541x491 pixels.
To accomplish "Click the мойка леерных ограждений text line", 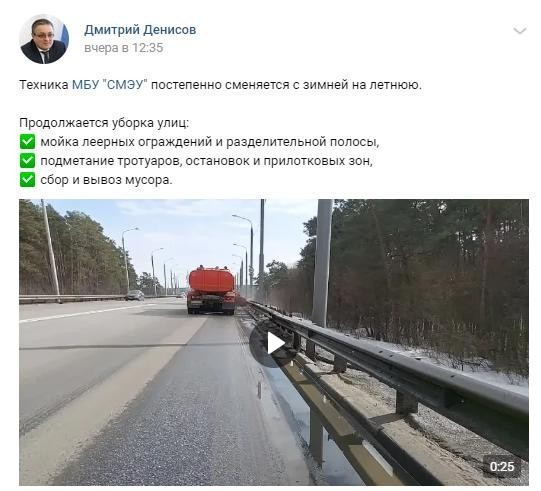I will 210,142.
